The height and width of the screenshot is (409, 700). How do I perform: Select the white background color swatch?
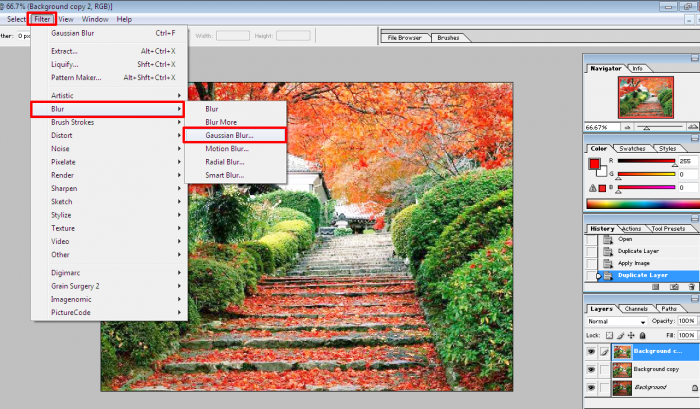tap(602, 171)
